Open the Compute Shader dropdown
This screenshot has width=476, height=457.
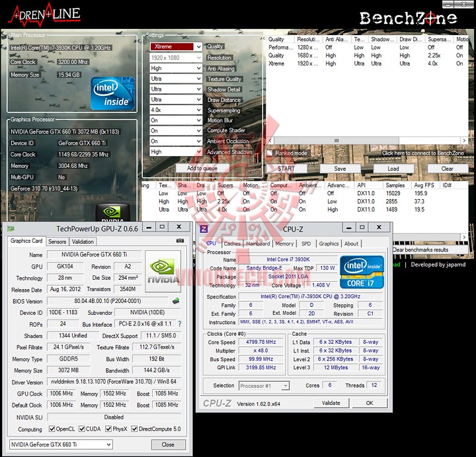coord(176,130)
